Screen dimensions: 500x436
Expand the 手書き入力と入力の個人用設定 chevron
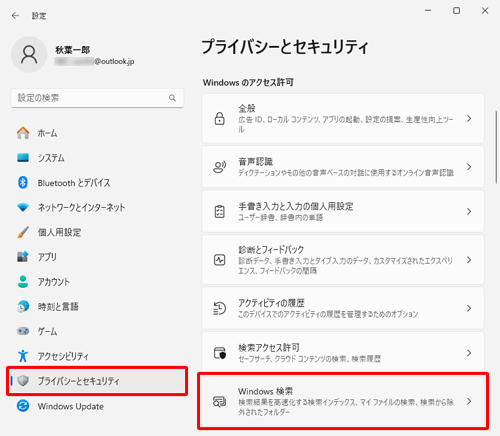[469, 211]
